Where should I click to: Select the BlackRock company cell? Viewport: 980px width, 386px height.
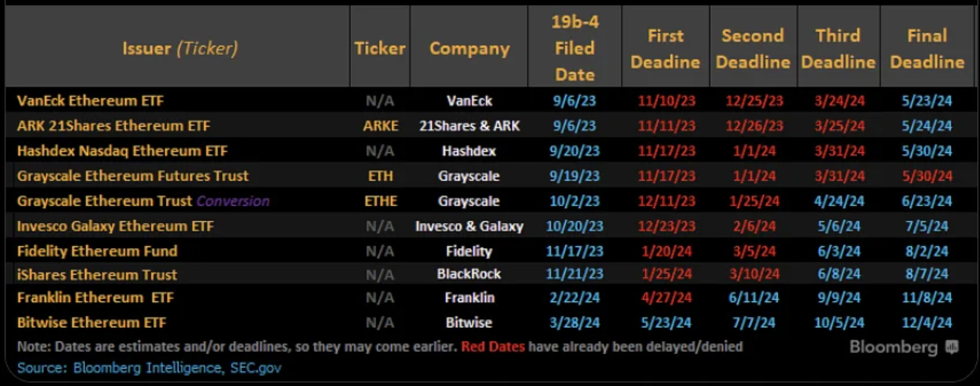469,274
